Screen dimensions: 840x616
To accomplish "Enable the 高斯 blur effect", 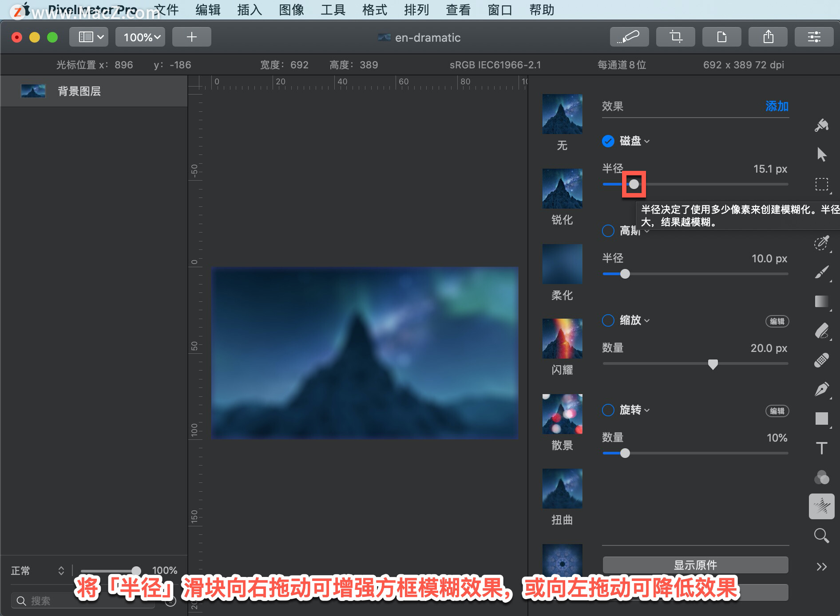I will point(608,231).
